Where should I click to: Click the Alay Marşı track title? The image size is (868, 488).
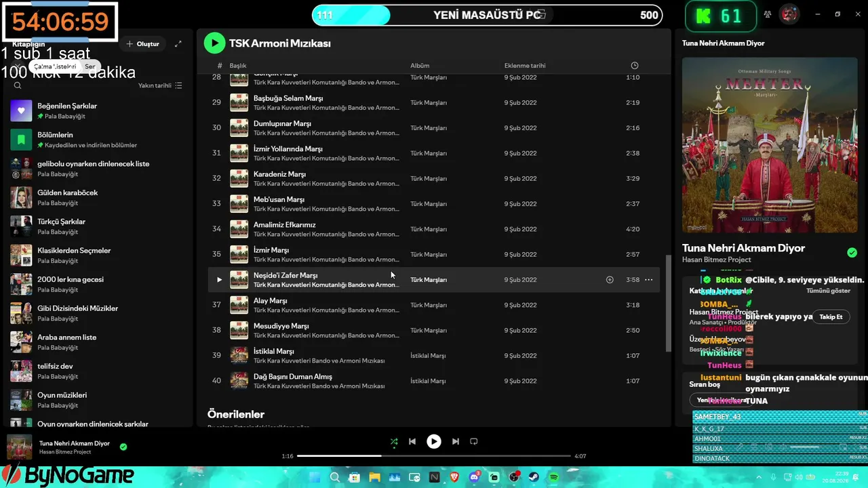(270, 301)
